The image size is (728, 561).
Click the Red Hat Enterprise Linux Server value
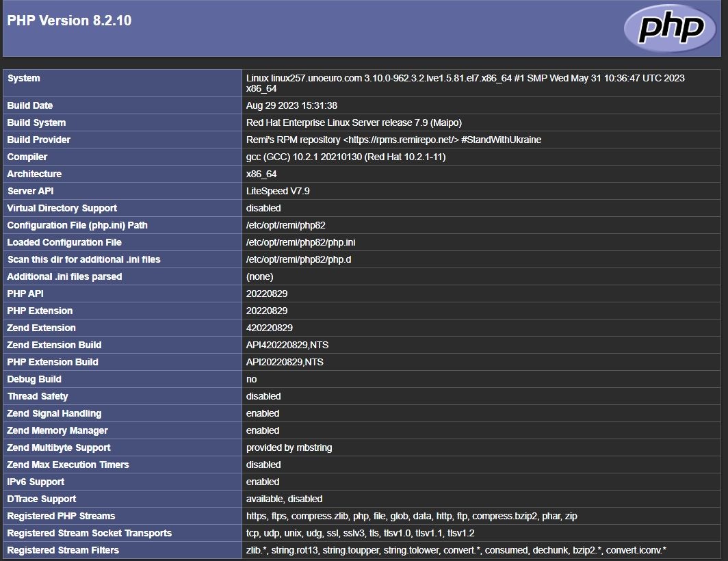pyautogui.click(x=354, y=122)
